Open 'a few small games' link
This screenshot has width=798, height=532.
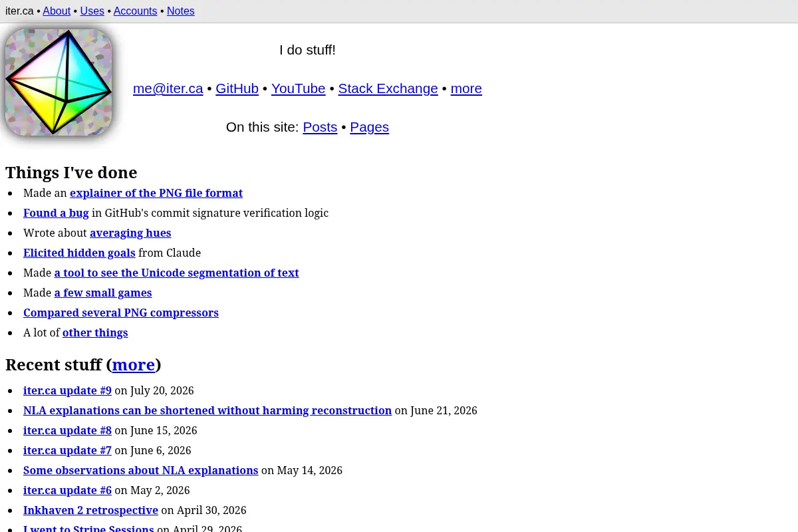(x=103, y=293)
